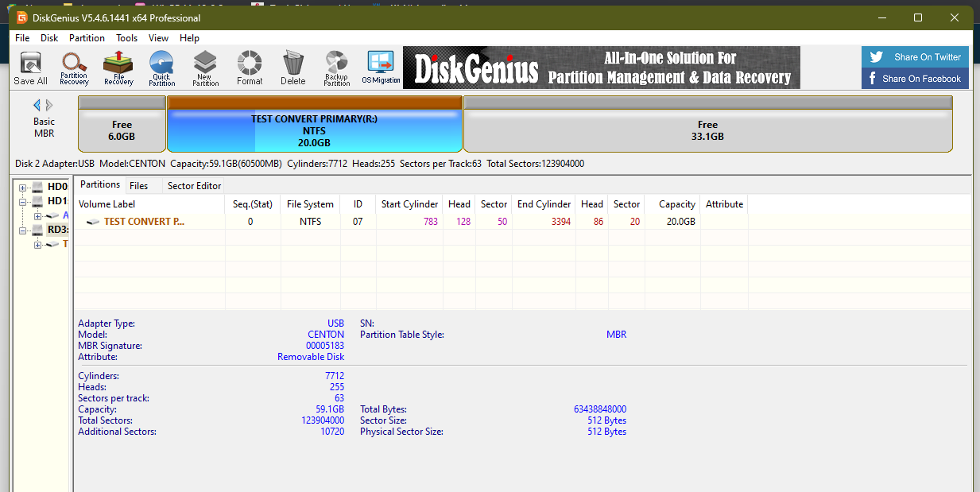
Task: Click the Removable Disk attribute value
Action: [x=311, y=357]
